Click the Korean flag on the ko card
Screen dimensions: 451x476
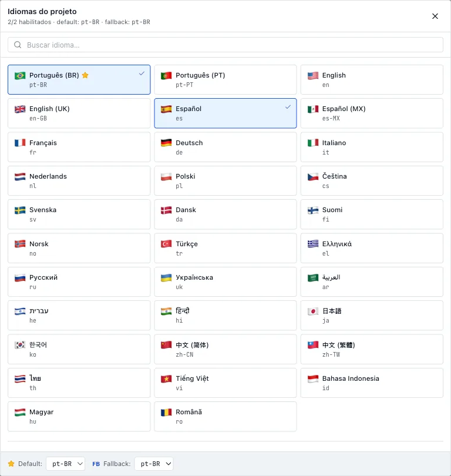(x=20, y=345)
